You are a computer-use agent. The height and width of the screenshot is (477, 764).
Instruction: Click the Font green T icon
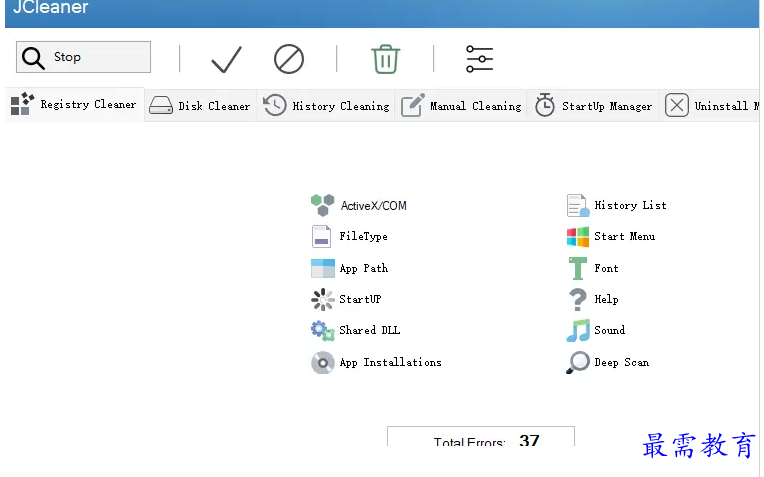[x=578, y=268]
